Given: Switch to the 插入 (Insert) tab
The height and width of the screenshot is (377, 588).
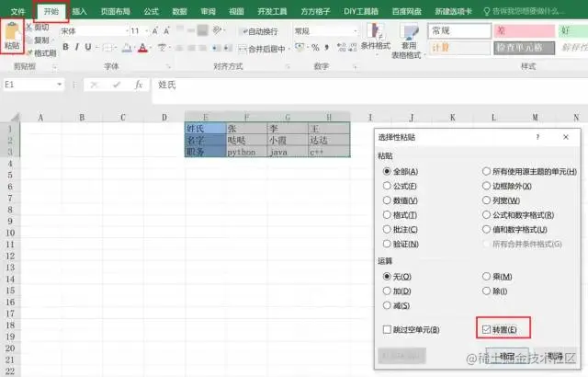Looking at the screenshot, I should (80, 11).
